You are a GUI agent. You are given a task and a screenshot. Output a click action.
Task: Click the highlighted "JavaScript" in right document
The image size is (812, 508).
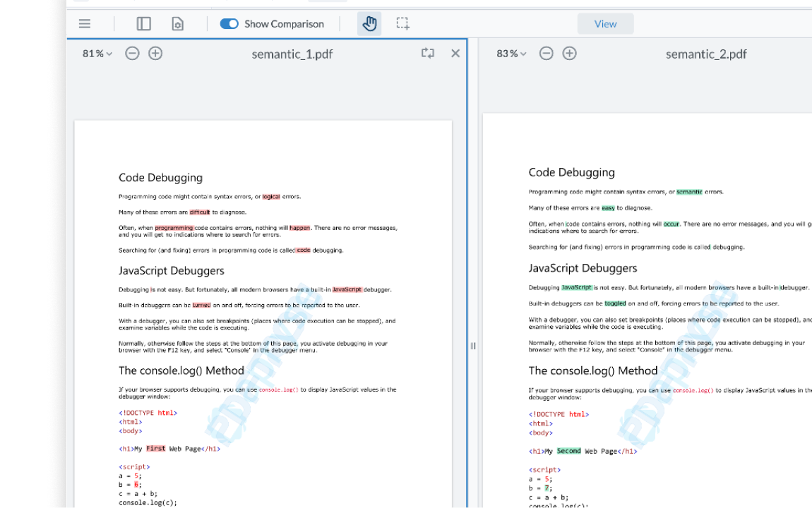point(576,287)
